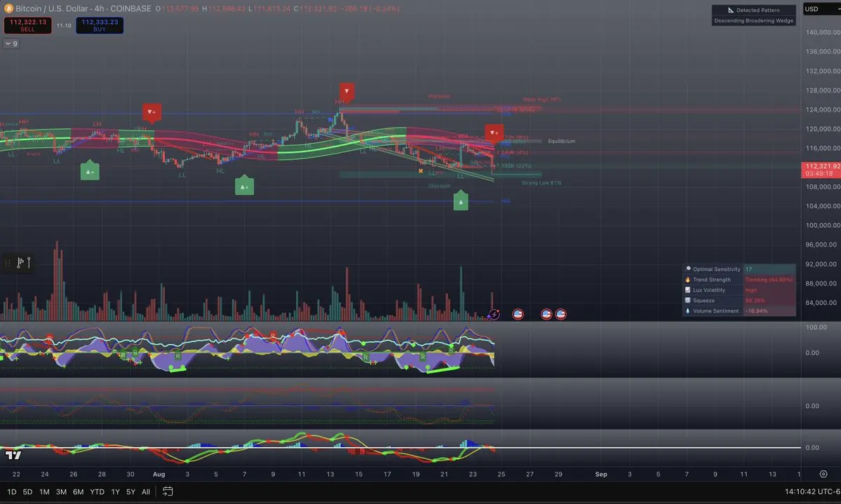Click the Detected Pattern header text
The image size is (841, 504).
tap(758, 11)
